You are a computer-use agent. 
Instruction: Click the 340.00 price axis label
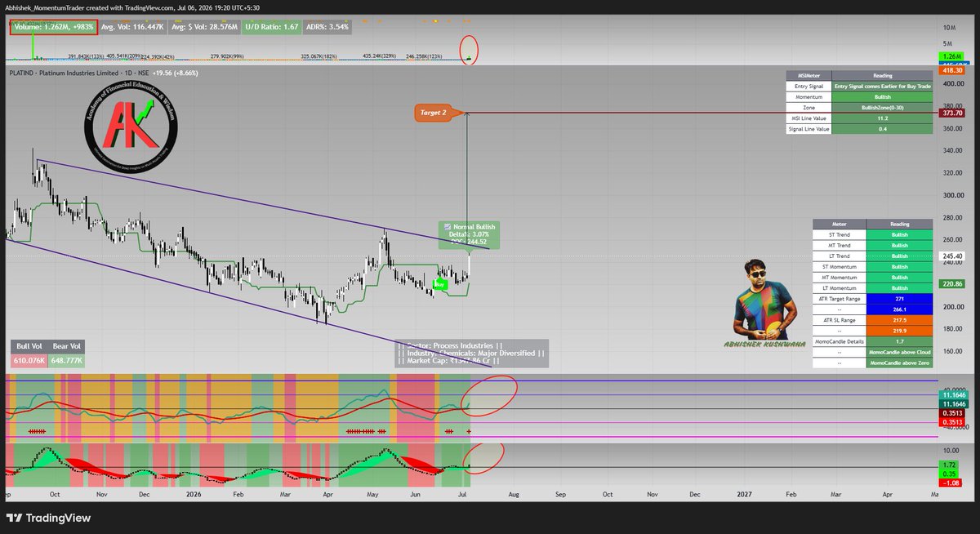point(952,150)
